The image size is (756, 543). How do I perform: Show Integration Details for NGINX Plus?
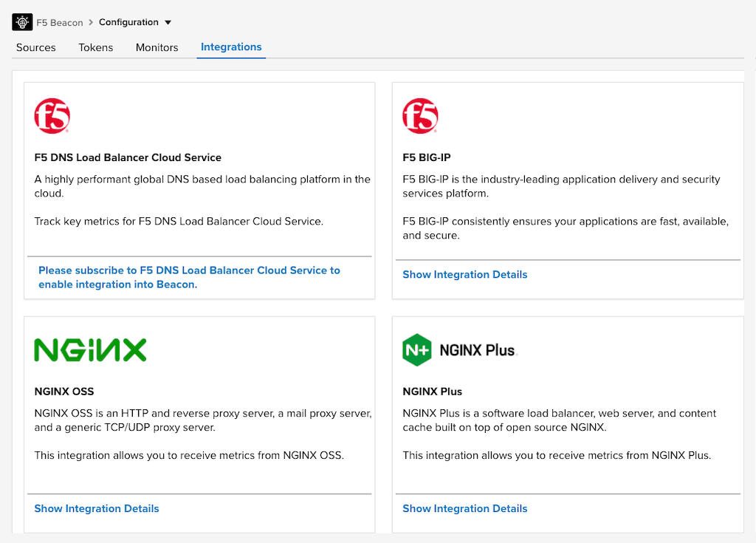point(464,509)
